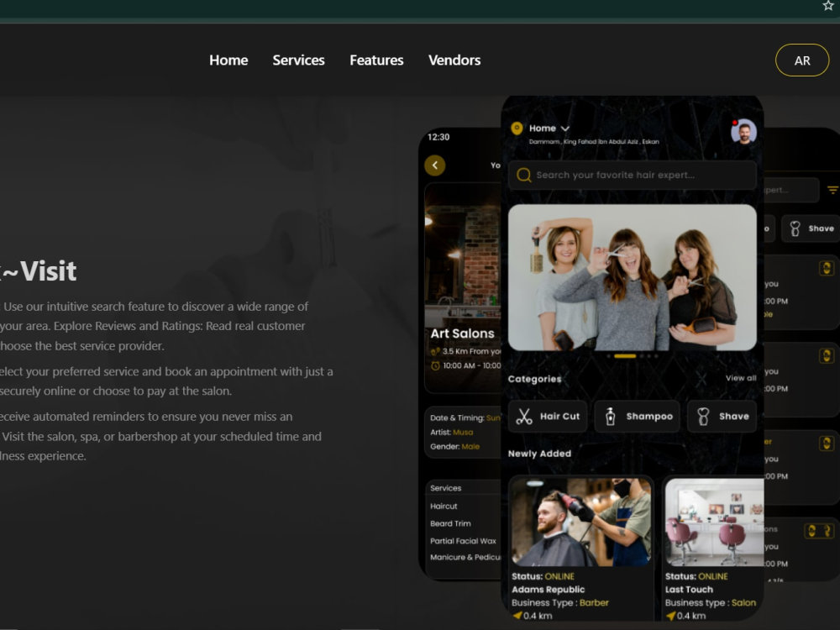Click Artist Musa detail text
Image resolution: width=840 pixels, height=630 pixels.
coord(452,433)
